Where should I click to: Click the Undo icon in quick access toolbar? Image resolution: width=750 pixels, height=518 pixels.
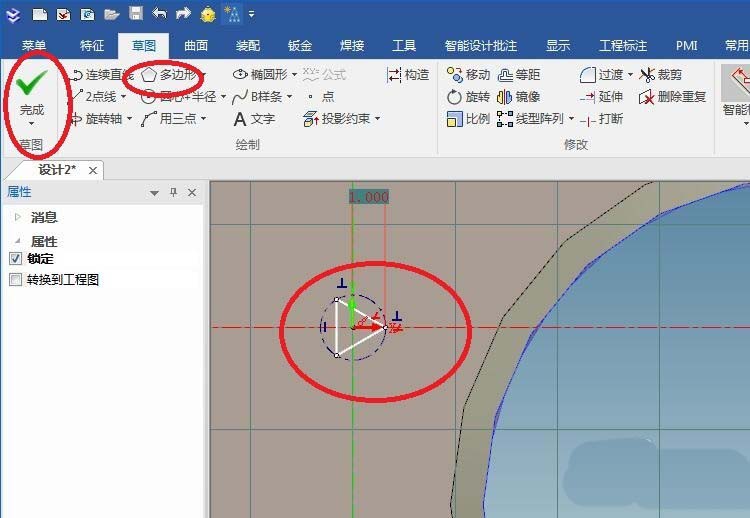pos(159,13)
